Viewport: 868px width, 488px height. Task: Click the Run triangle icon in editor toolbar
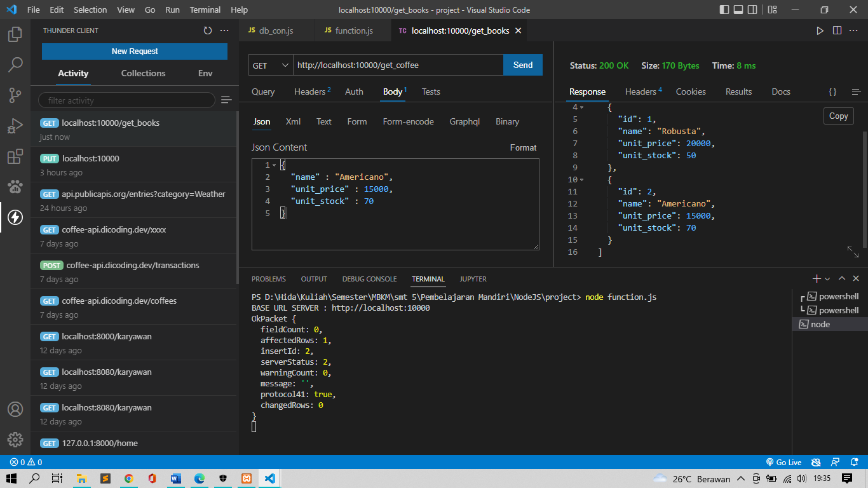[820, 30]
